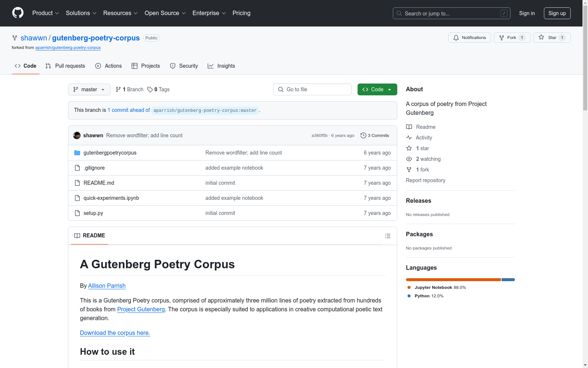Select the Code tab
Image resolution: width=588 pixels, height=368 pixels.
pos(26,66)
